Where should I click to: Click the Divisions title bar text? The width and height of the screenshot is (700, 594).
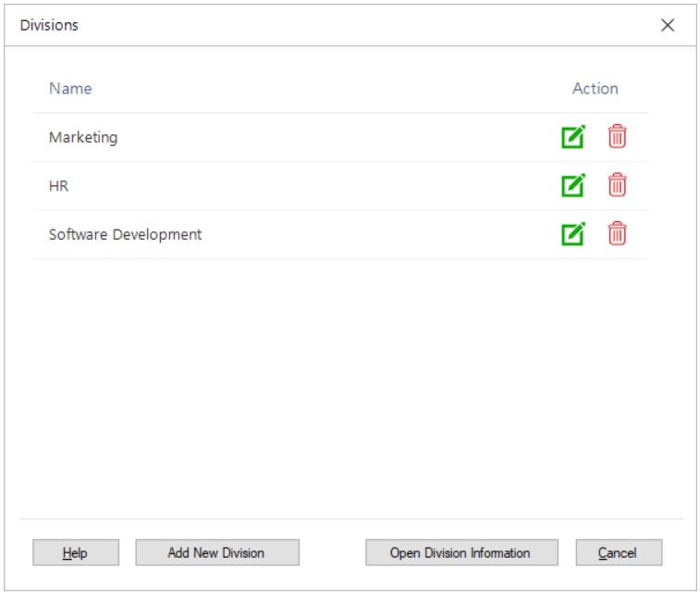click(x=49, y=26)
